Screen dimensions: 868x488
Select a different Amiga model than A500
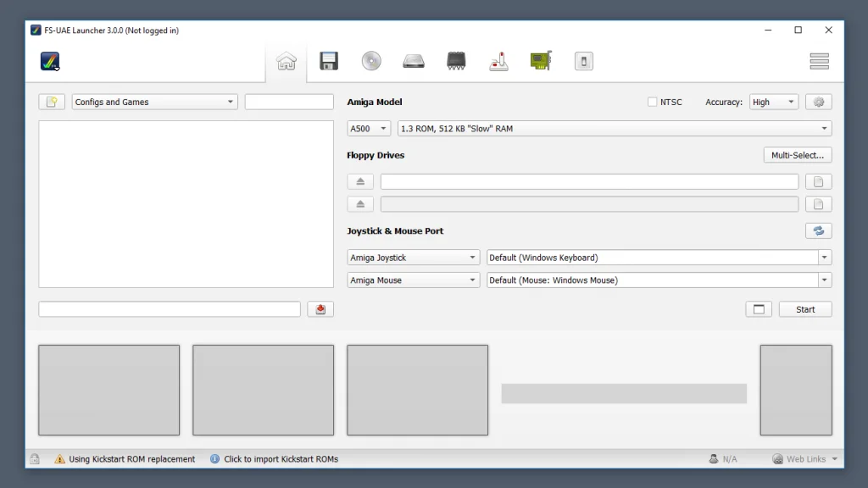tap(369, 129)
